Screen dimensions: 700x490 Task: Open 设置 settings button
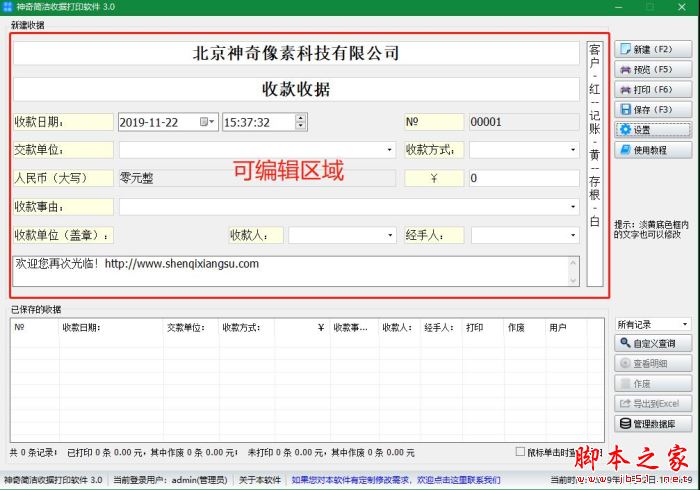pos(653,129)
